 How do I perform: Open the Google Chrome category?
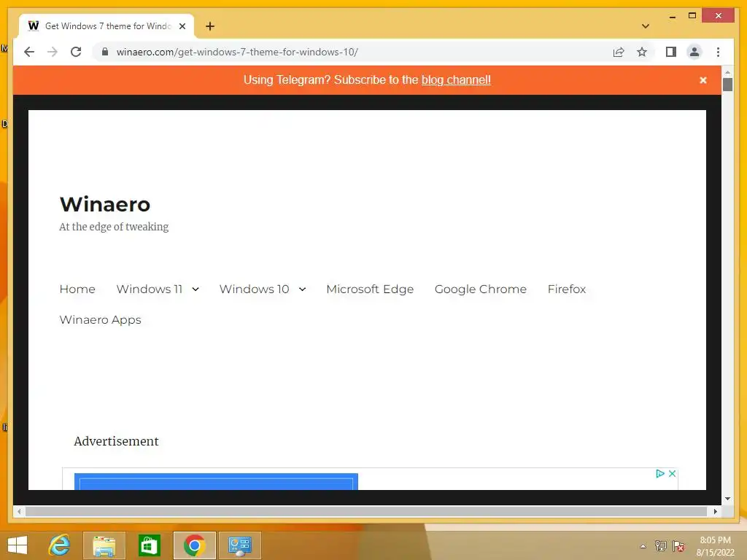pyautogui.click(x=480, y=289)
